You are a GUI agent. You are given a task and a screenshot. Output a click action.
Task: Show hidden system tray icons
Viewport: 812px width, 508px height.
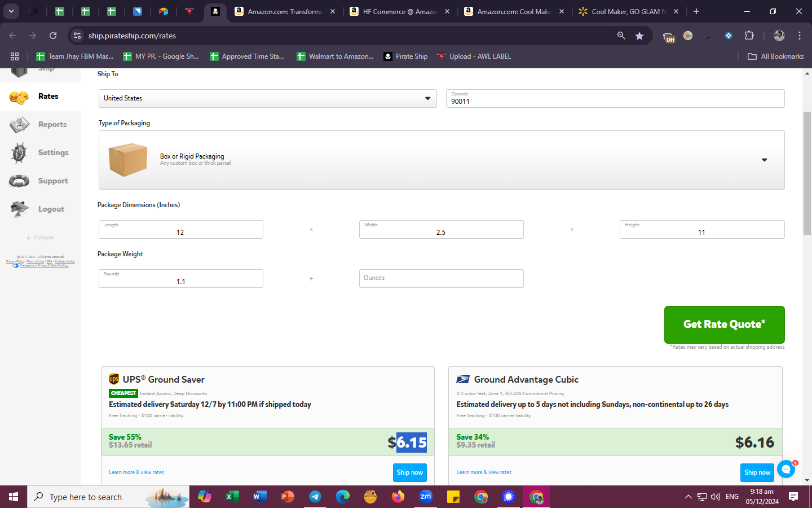click(688, 497)
